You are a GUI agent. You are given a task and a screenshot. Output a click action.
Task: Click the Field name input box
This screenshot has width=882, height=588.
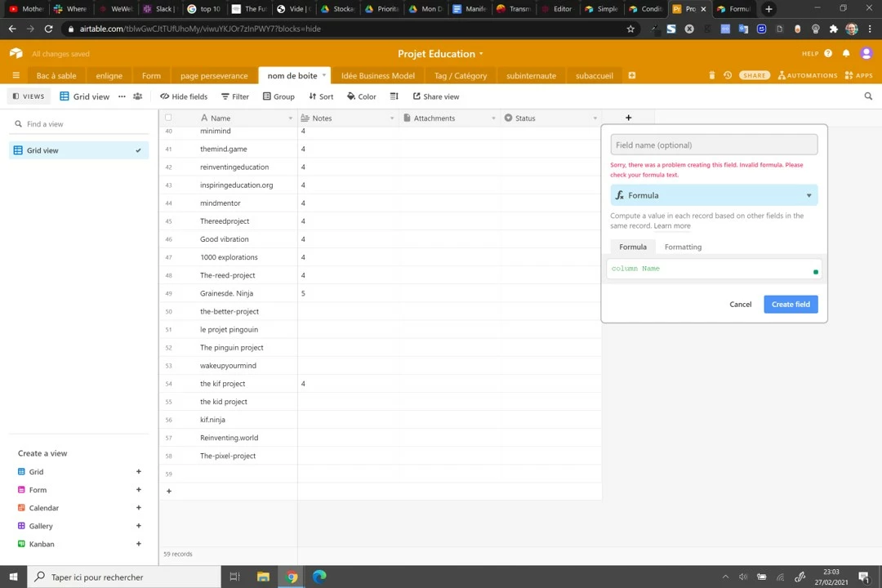click(x=714, y=145)
